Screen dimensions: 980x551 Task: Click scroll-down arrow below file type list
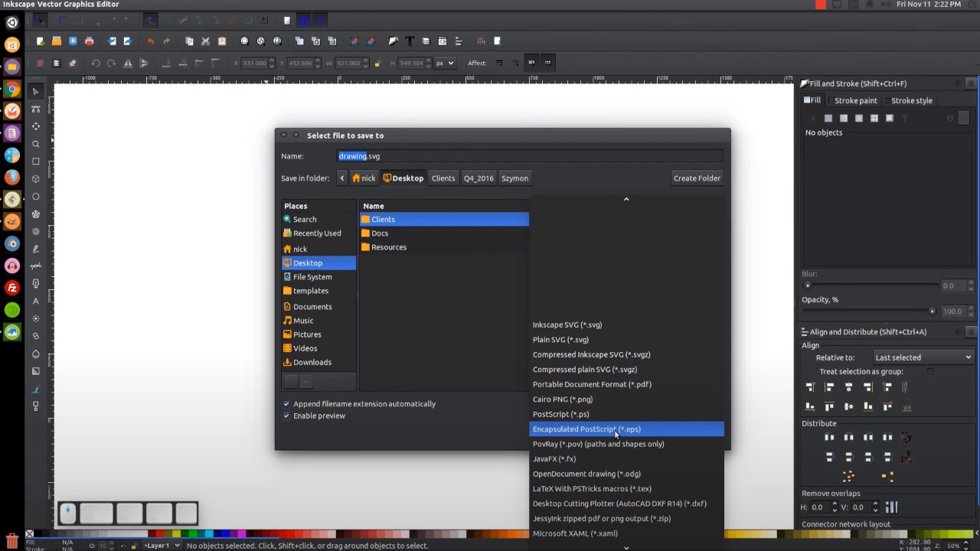(626, 547)
